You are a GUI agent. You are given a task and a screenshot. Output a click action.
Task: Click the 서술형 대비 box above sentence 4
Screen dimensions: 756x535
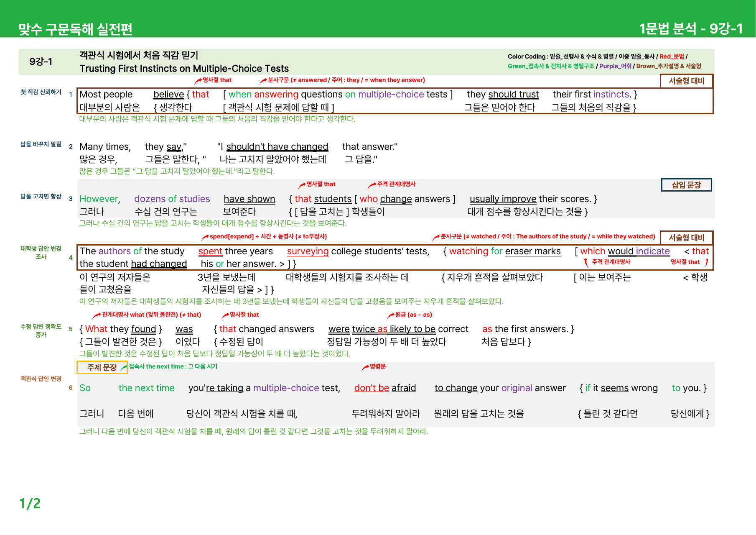pyautogui.click(x=687, y=238)
